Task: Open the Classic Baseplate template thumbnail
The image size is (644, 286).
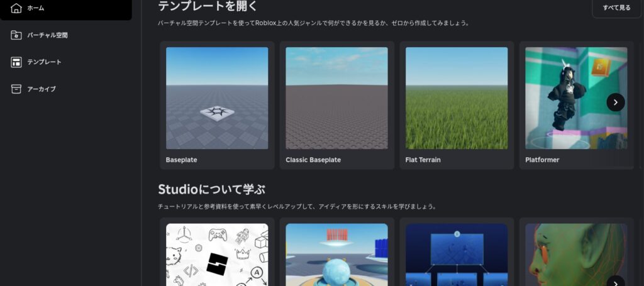Action: pos(337,98)
